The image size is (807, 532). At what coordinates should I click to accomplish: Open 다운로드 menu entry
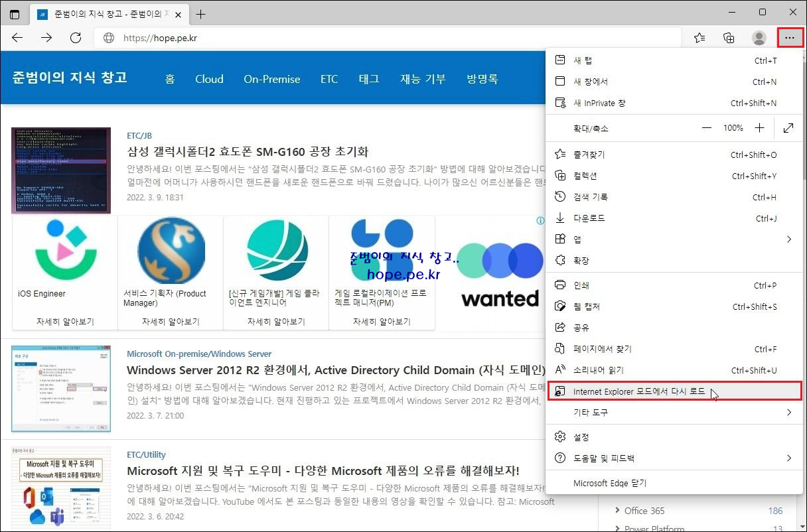(674, 218)
